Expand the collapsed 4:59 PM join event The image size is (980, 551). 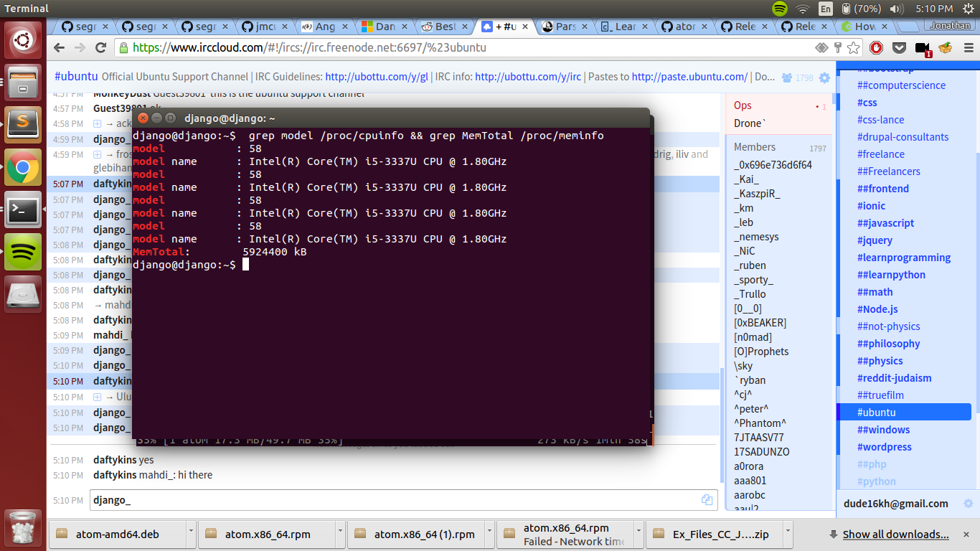pyautogui.click(x=98, y=154)
